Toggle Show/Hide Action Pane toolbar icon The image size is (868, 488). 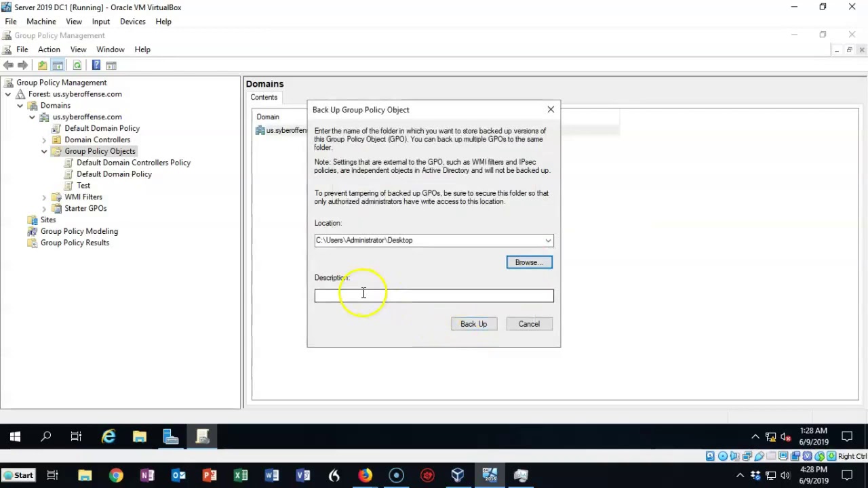(x=111, y=65)
